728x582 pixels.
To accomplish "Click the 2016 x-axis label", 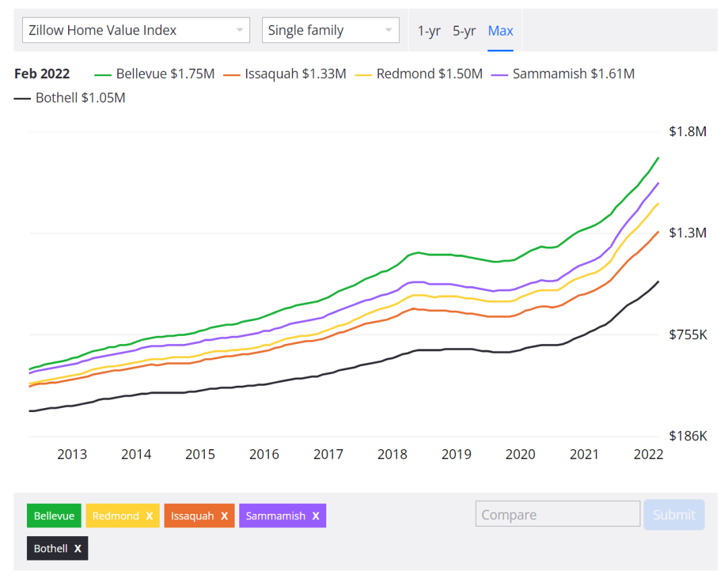I will (x=264, y=454).
